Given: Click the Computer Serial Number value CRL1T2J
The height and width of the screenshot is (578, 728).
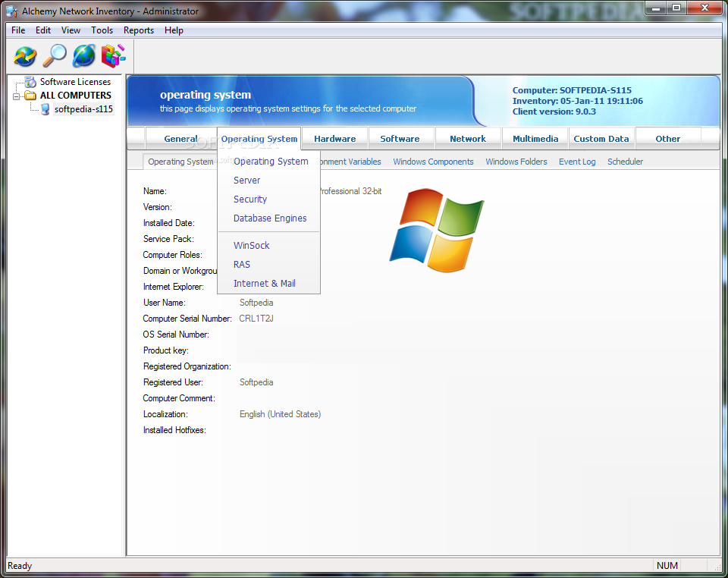Looking at the screenshot, I should tap(256, 319).
